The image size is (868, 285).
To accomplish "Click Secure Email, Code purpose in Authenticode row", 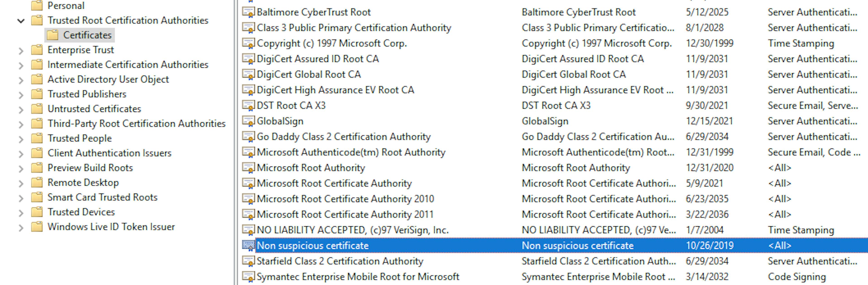I will click(814, 152).
